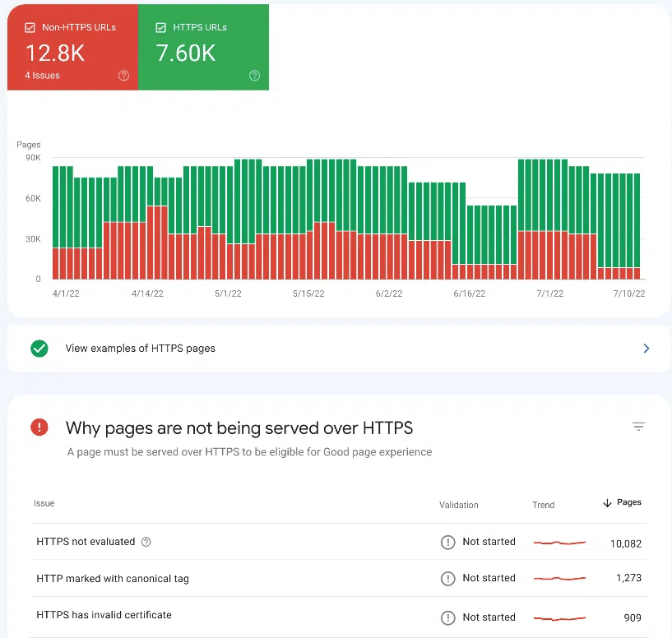The image size is (672, 638).
Task: Click the 5/15/22 date on chart axis
Action: pos(308,294)
